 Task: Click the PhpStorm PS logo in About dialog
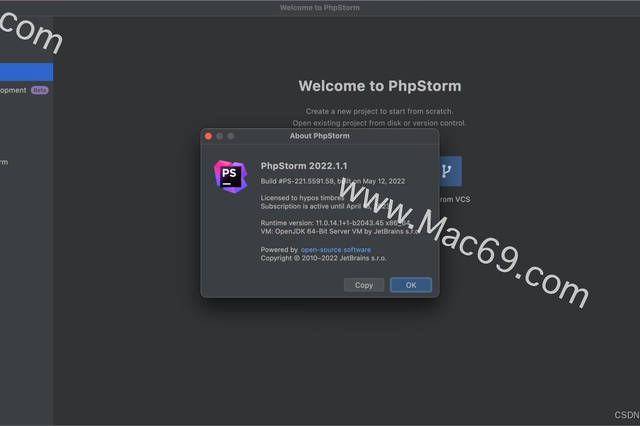click(231, 176)
